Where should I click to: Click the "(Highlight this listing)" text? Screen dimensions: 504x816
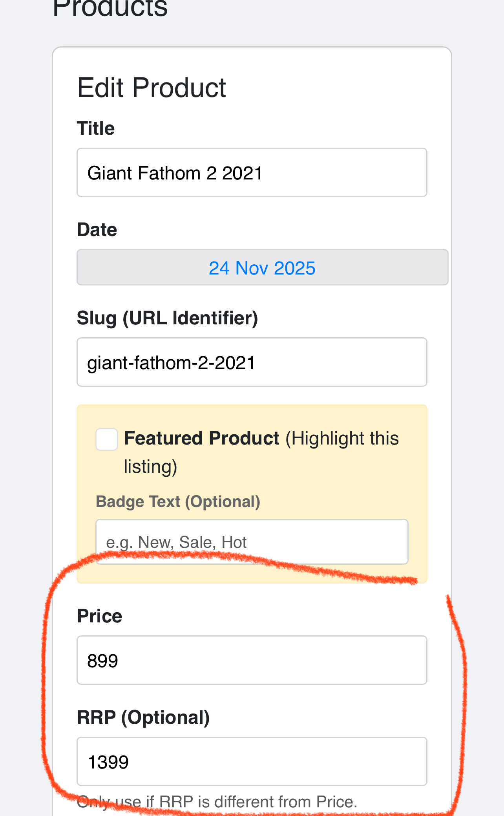click(x=341, y=438)
